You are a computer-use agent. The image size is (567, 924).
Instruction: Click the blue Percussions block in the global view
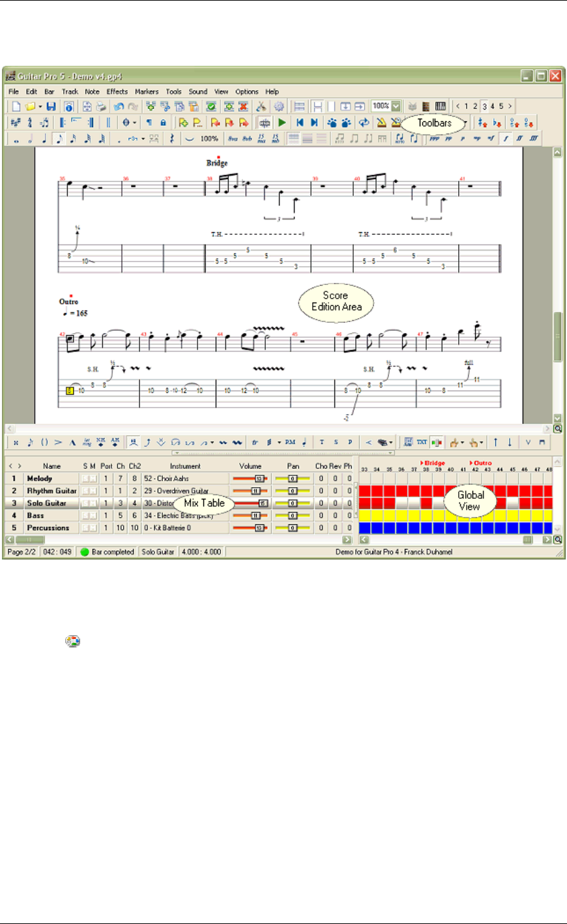[x=456, y=528]
